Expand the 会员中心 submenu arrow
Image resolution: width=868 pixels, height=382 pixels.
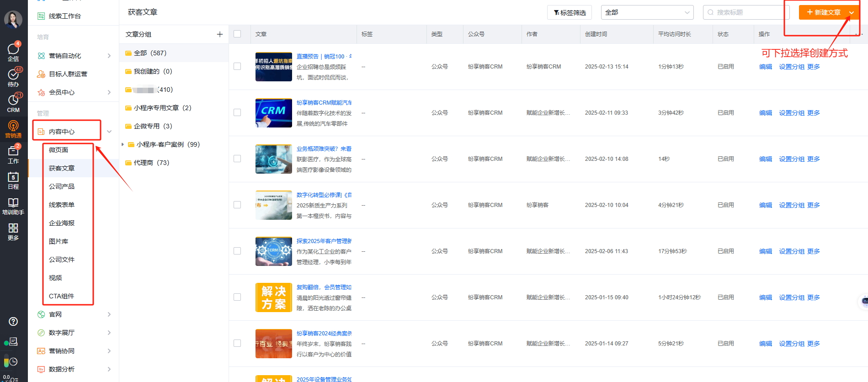pyautogui.click(x=109, y=92)
